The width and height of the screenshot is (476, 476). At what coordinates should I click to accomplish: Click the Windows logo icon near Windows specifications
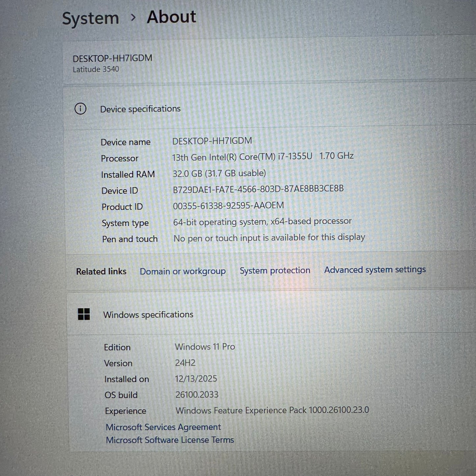pos(85,315)
